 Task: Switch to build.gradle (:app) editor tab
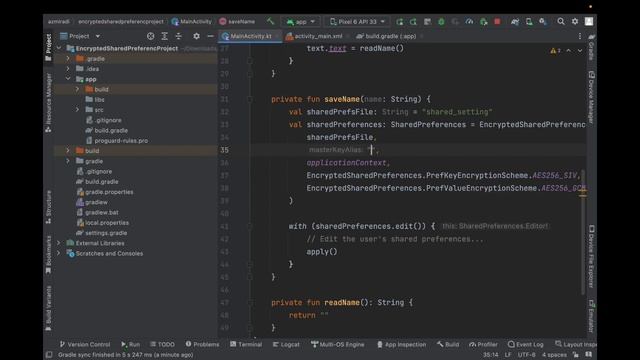(x=389, y=36)
